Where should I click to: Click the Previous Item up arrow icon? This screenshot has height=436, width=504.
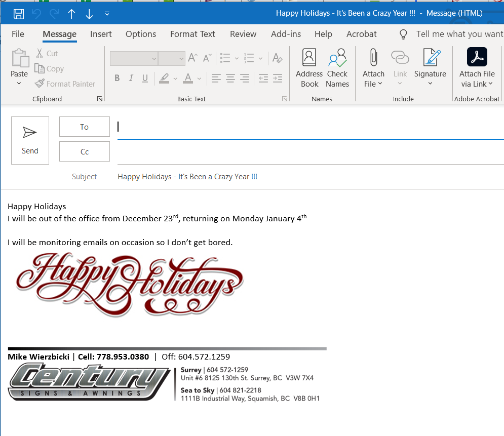(71, 14)
